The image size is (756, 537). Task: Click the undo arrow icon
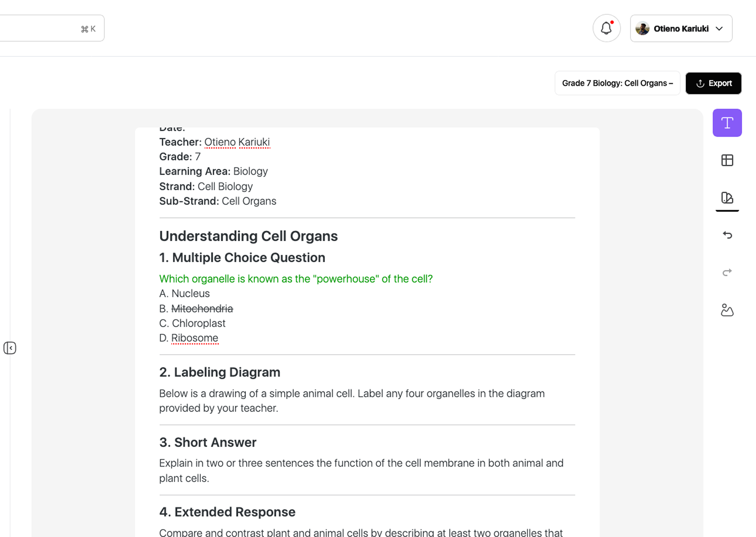727,235
